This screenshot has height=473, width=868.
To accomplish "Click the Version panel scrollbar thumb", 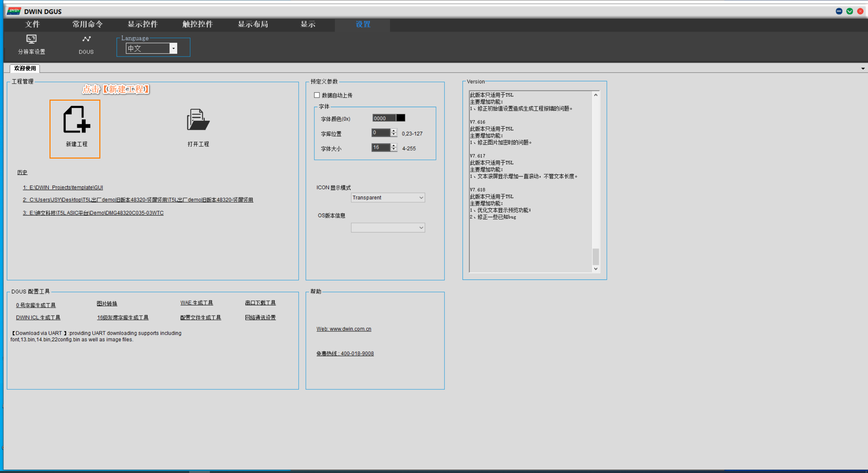I will [596, 256].
